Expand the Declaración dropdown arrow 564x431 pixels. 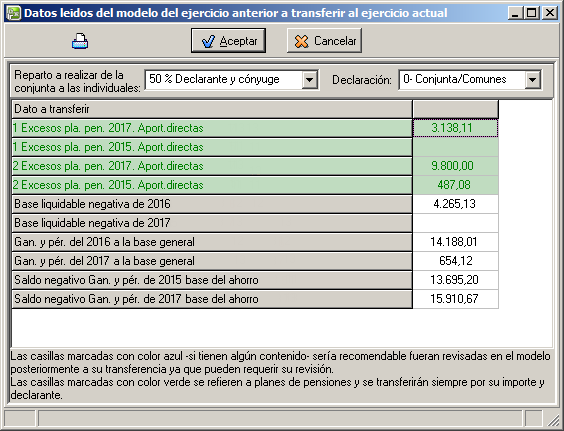[533, 80]
